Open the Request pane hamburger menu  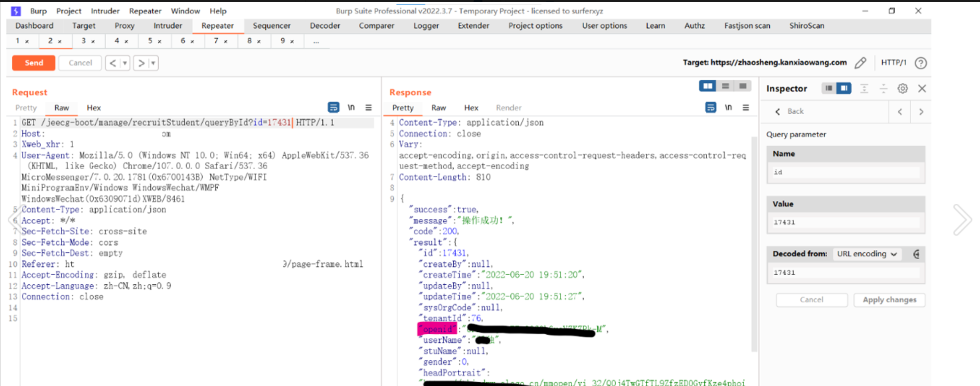coord(368,108)
